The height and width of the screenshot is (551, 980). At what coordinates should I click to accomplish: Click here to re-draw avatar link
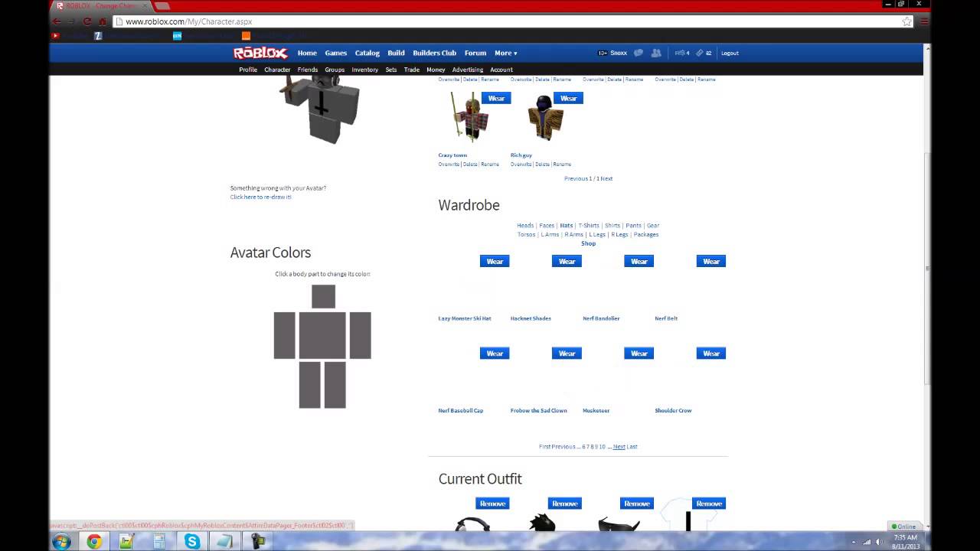coord(260,197)
